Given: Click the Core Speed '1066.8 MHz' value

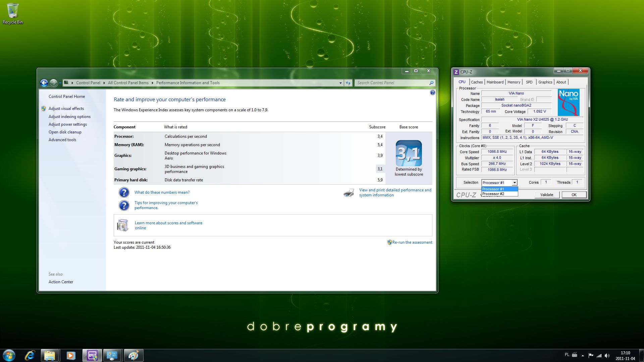Looking at the screenshot, I should 497,152.
